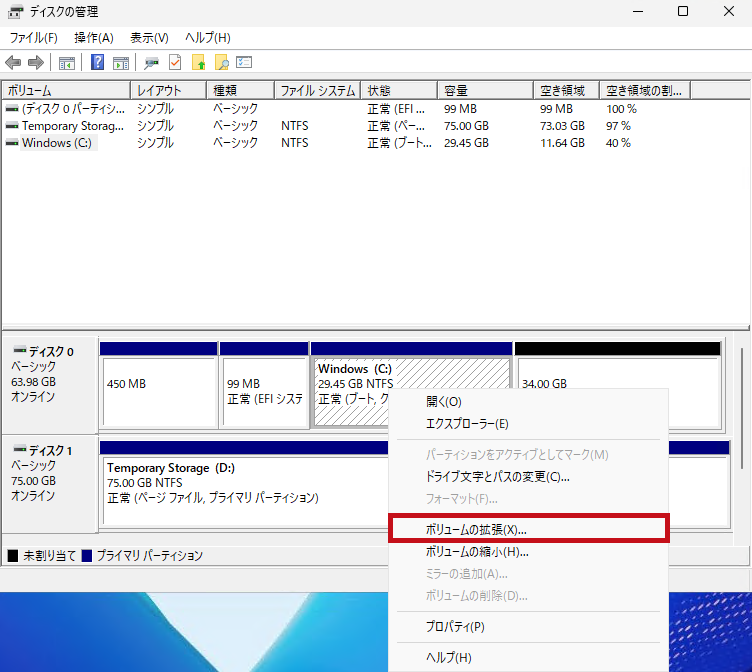Viewport: 752px width, 672px height.
Task: Click the 11.64 GB free space cell
Action: tap(562, 143)
